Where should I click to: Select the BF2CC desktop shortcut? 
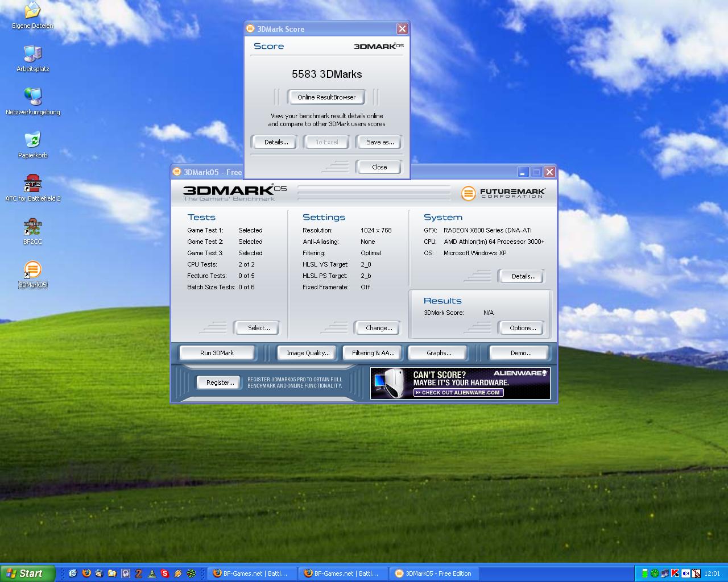pyautogui.click(x=32, y=231)
